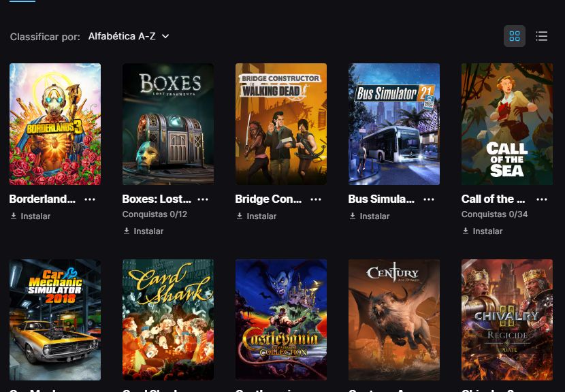This screenshot has width=565, height=392.
Task: View Conquistas 0/12 for Boxes
Action: pyautogui.click(x=155, y=214)
